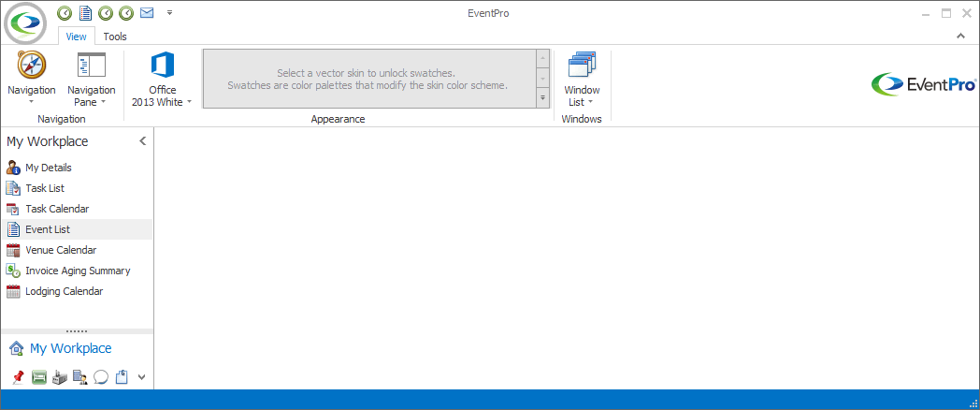Click the building with person icon
Image resolution: width=980 pixels, height=410 pixels.
80,377
